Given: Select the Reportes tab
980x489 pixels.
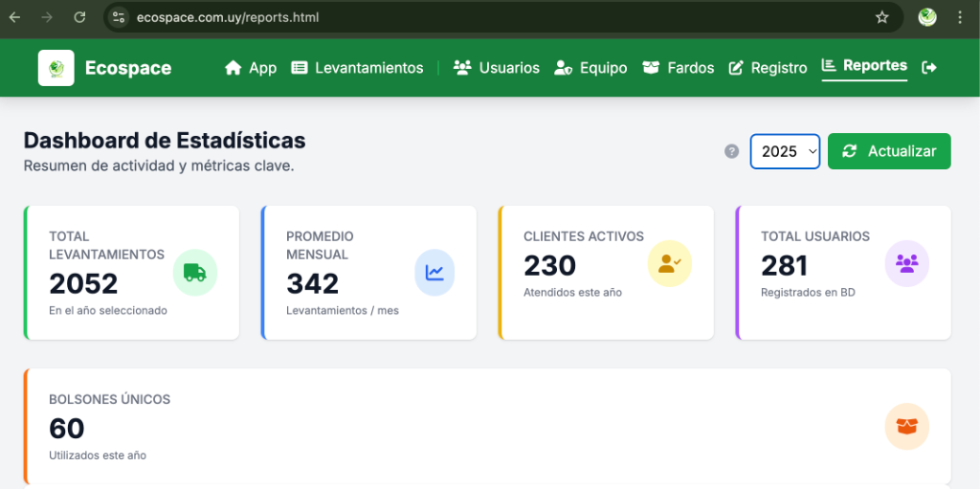Looking at the screenshot, I should point(864,66).
